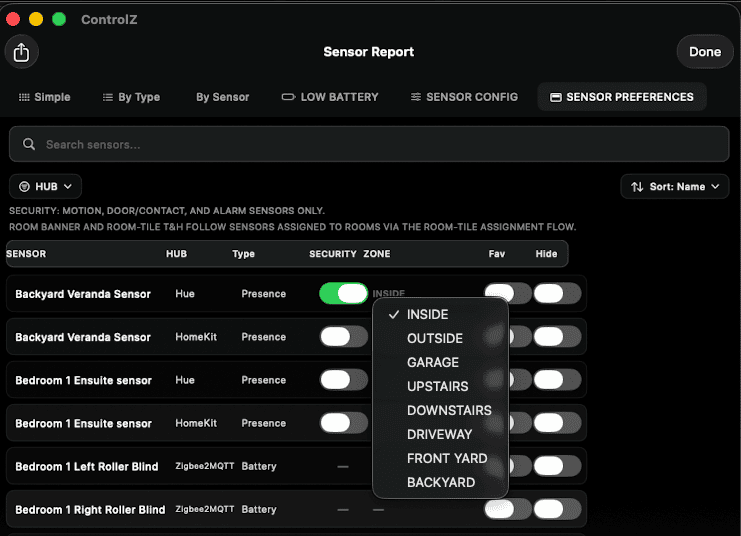Enable security for Hue Bedroom 1 Ensuite sensor
The height and width of the screenshot is (536, 741).
(x=344, y=380)
